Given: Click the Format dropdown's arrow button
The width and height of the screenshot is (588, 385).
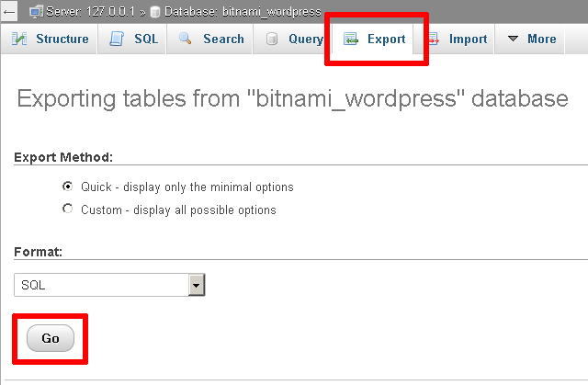Looking at the screenshot, I should pyautogui.click(x=196, y=286).
